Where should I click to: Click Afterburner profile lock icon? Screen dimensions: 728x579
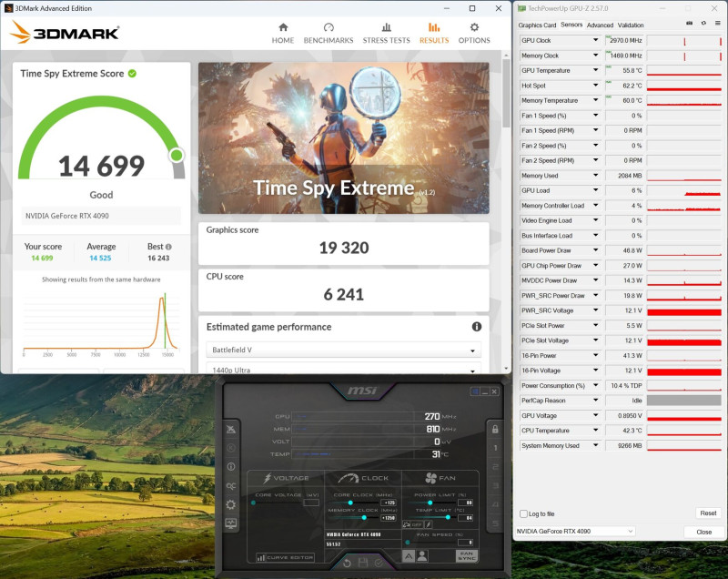495,429
